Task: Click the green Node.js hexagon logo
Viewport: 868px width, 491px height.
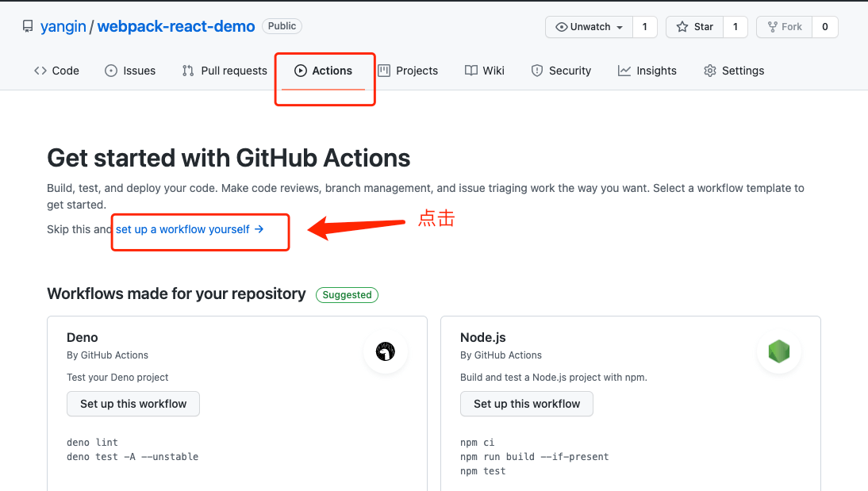Action: coord(779,351)
